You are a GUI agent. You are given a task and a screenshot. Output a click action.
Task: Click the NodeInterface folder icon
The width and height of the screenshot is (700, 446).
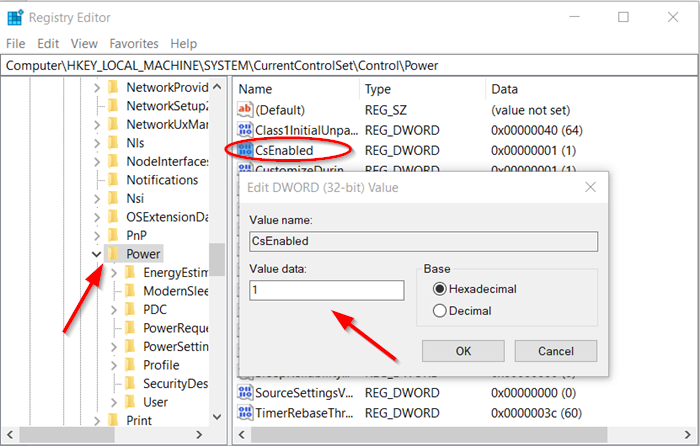(x=114, y=161)
